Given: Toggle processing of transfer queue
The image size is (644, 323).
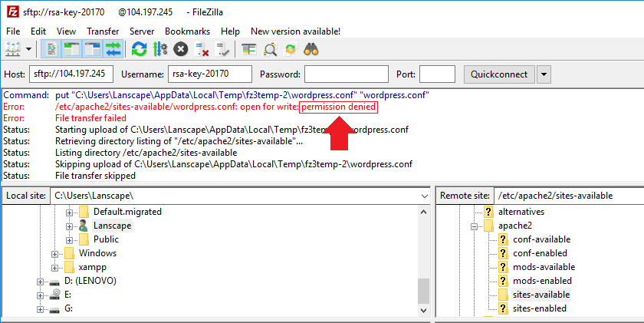Looking at the screenshot, I should 160,50.
